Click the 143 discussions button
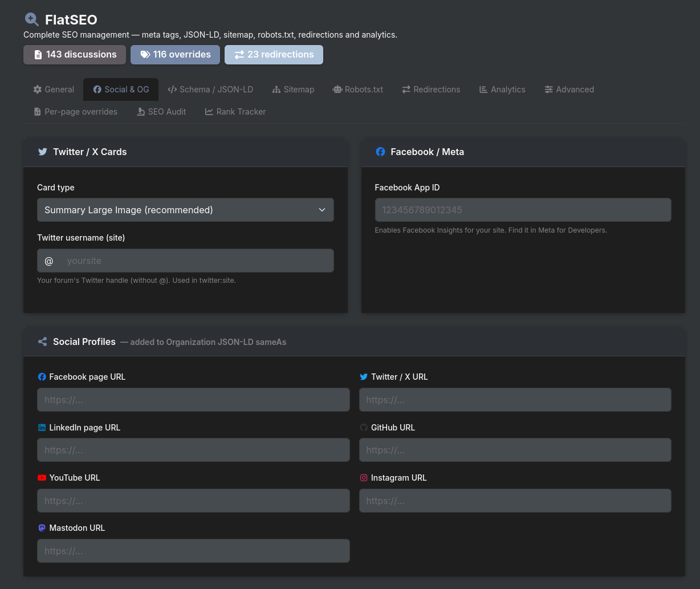The width and height of the screenshot is (700, 589). point(75,55)
